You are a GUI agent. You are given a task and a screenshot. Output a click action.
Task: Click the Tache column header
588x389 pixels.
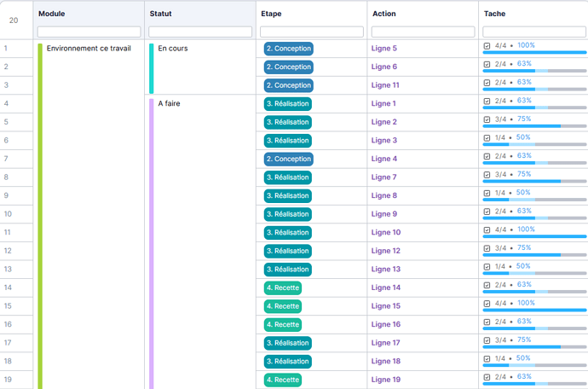pyautogui.click(x=494, y=14)
